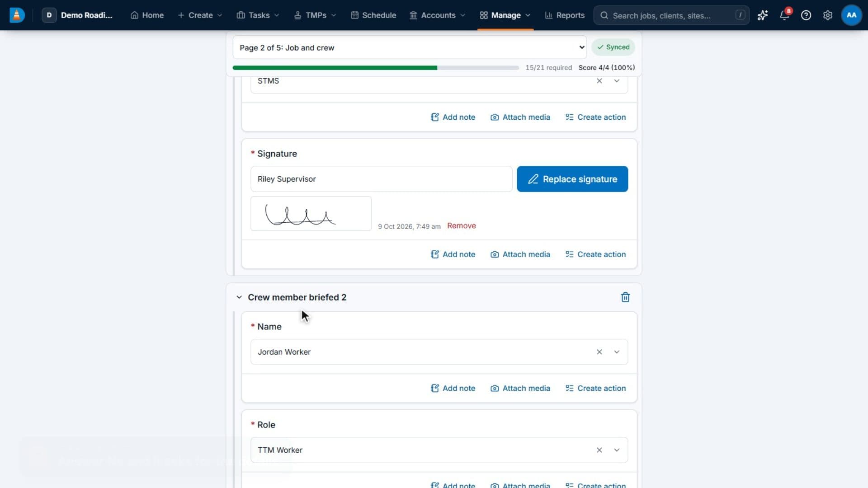The width and height of the screenshot is (868, 488).
Task: Click the Synced status badge
Action: [x=613, y=47]
